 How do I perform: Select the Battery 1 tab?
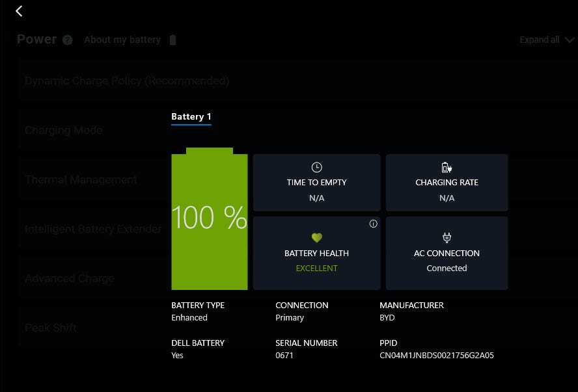(x=191, y=117)
